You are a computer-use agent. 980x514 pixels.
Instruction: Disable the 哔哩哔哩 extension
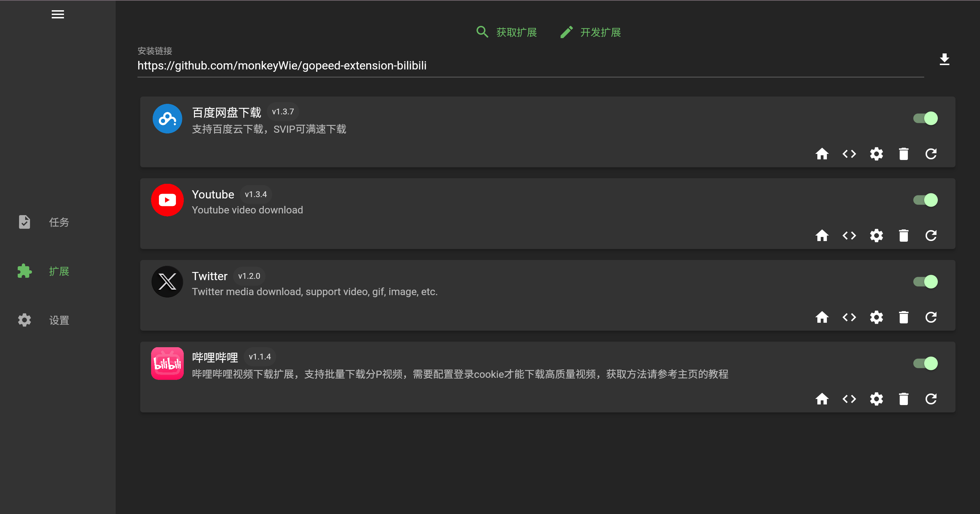tap(925, 363)
